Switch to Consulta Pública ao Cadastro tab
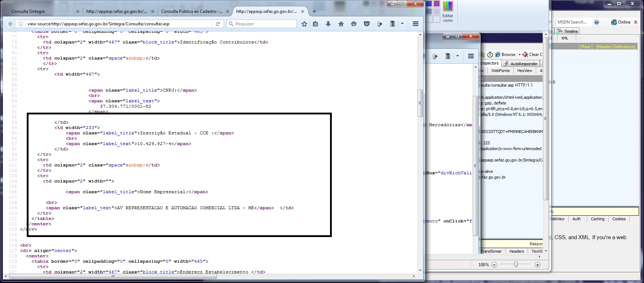644x283 pixels. click(x=194, y=11)
